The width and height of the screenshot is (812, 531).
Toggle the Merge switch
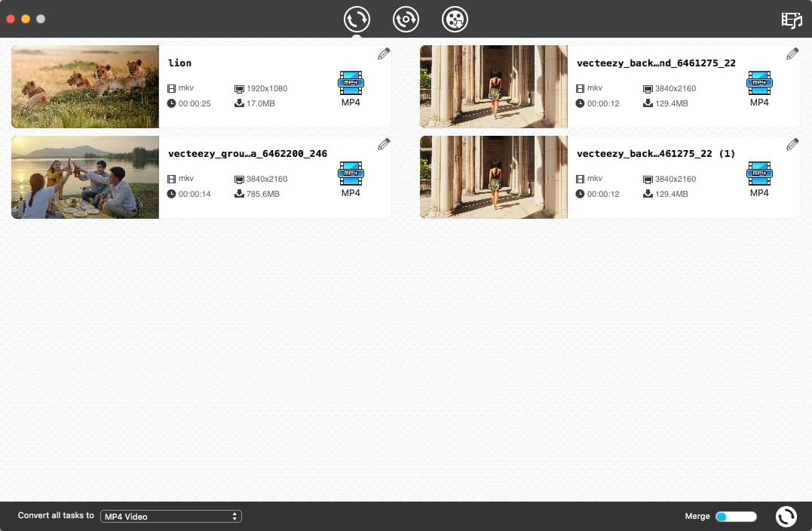(x=736, y=517)
